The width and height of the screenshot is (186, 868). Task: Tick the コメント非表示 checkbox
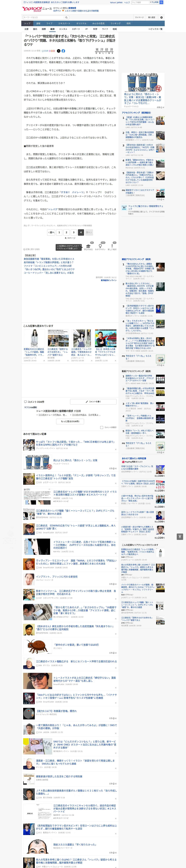(x=102, y=427)
